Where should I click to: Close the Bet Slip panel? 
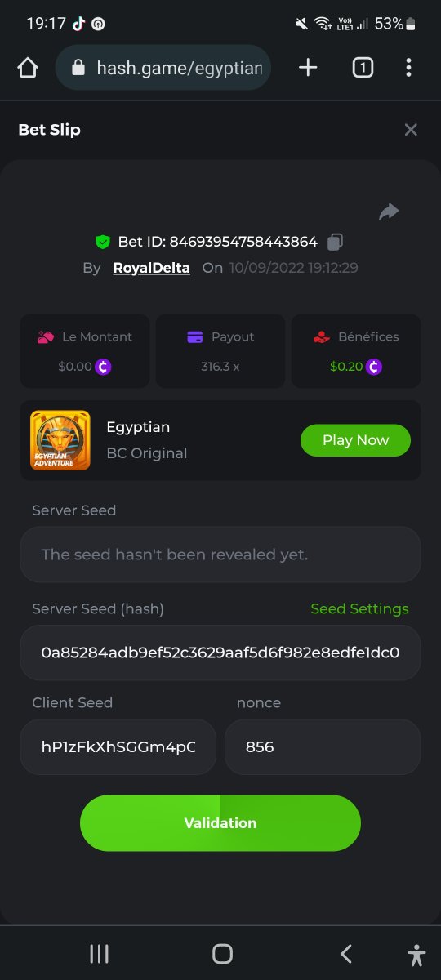pos(411,130)
